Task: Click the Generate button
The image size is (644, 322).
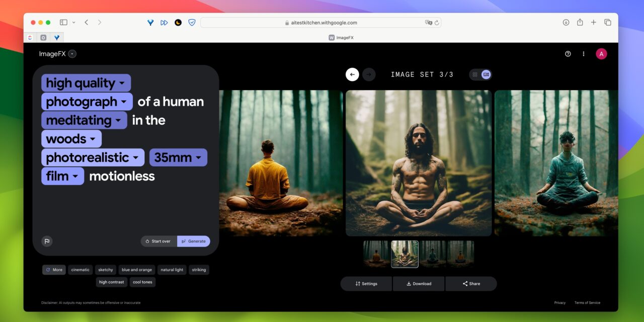Action: pyautogui.click(x=194, y=241)
